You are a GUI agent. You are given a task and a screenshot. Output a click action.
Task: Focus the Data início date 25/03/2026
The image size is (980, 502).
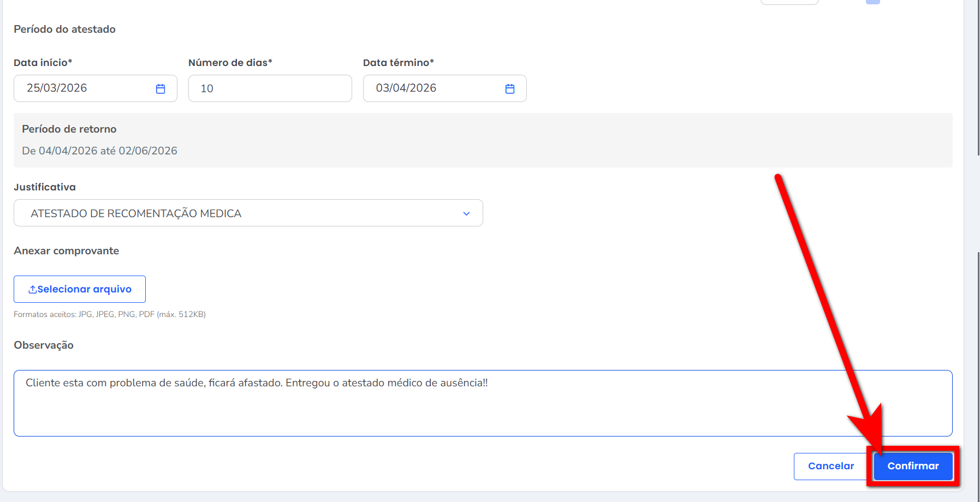tap(57, 88)
